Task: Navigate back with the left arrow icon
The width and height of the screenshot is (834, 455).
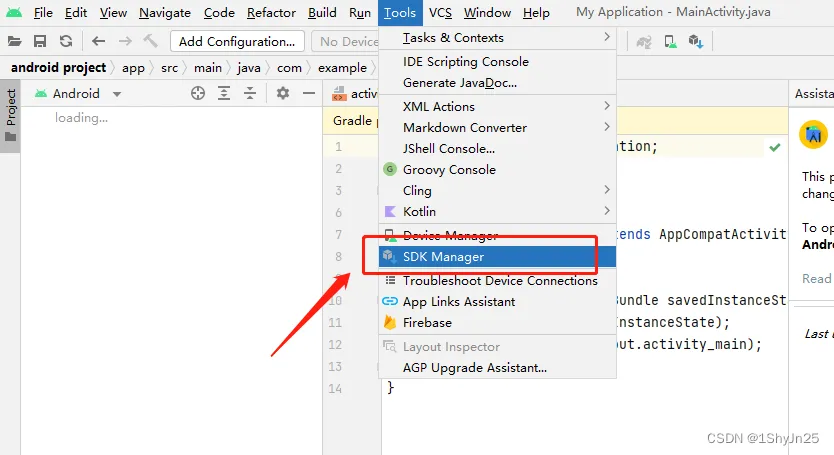Action: [x=98, y=41]
